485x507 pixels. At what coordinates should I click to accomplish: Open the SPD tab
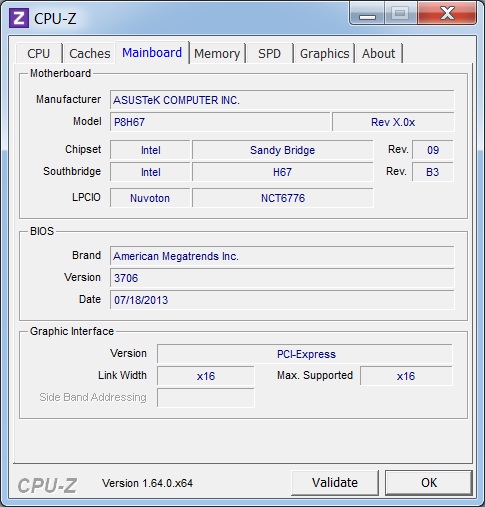click(x=269, y=53)
